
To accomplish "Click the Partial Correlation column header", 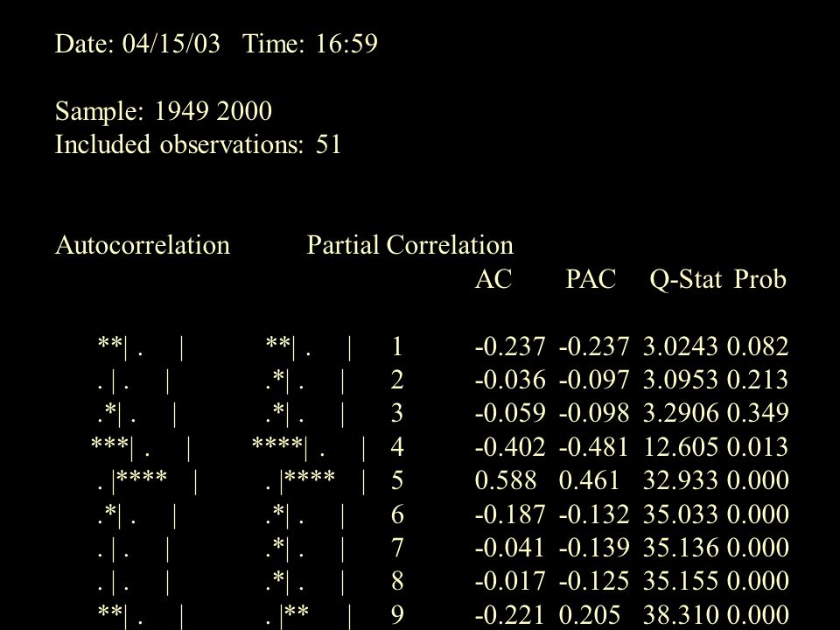I will point(409,245).
